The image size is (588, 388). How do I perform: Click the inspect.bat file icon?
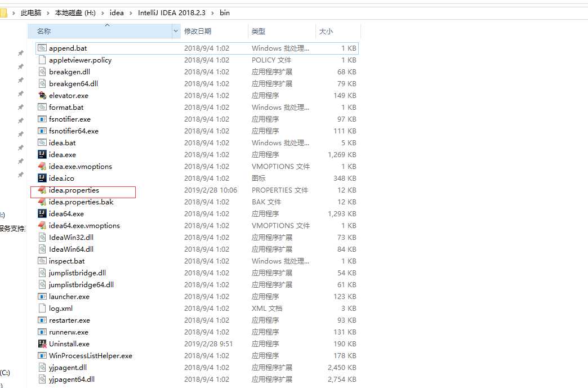click(42, 261)
